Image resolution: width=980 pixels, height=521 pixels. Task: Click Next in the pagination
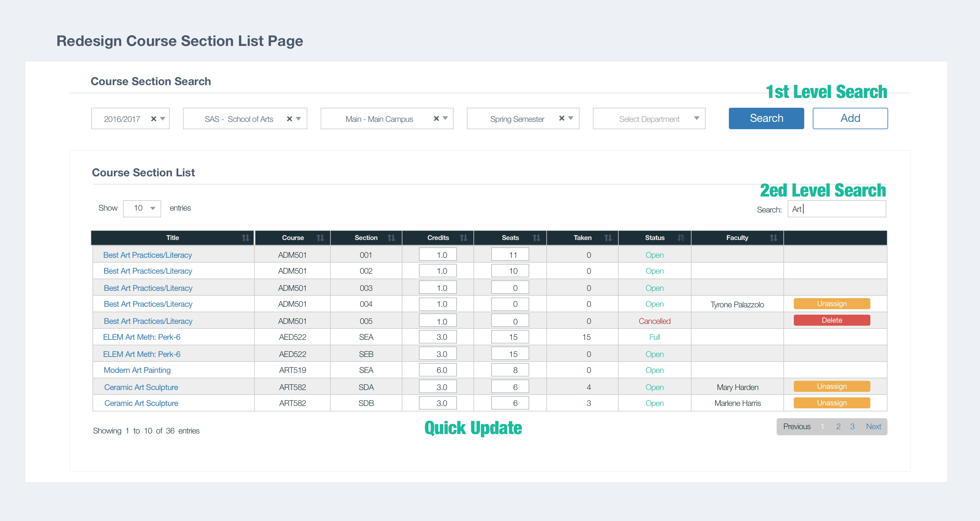coord(873,427)
